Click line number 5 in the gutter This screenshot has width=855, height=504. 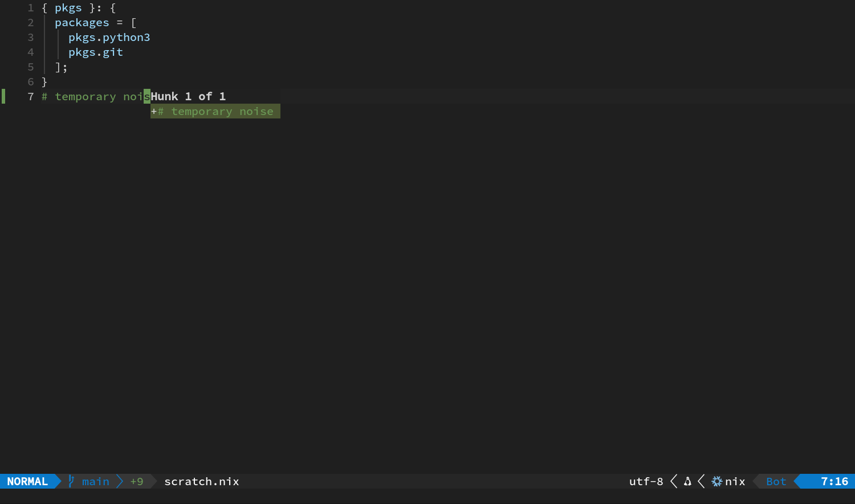tap(31, 67)
